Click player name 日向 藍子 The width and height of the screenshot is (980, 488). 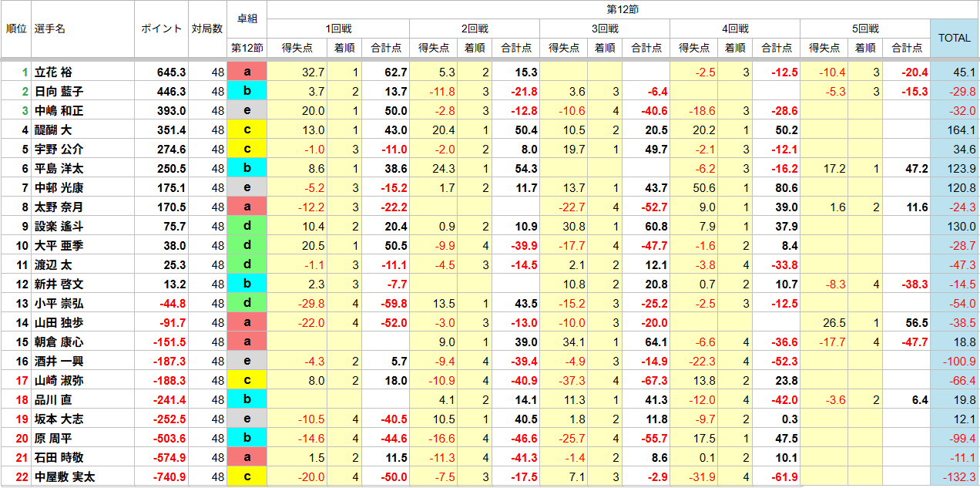point(59,92)
